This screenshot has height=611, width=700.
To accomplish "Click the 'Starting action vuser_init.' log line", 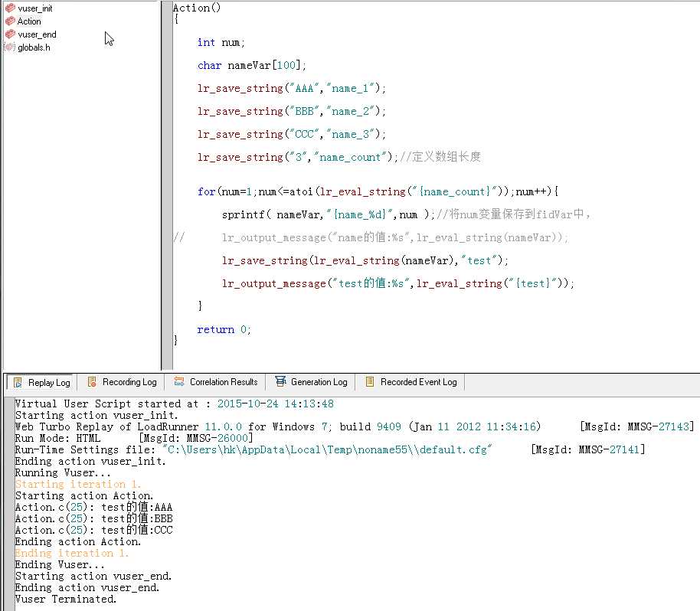I will pyautogui.click(x=96, y=416).
